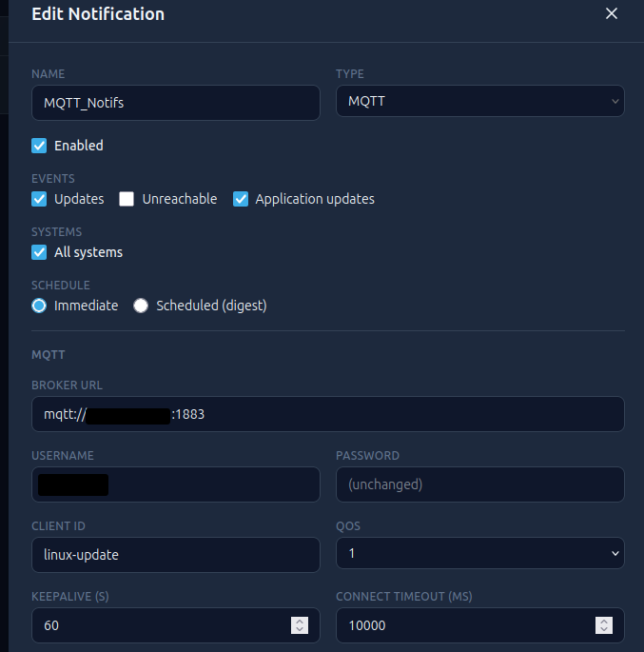
Task: Select the Scheduled (digest) radio option
Action: [x=141, y=306]
